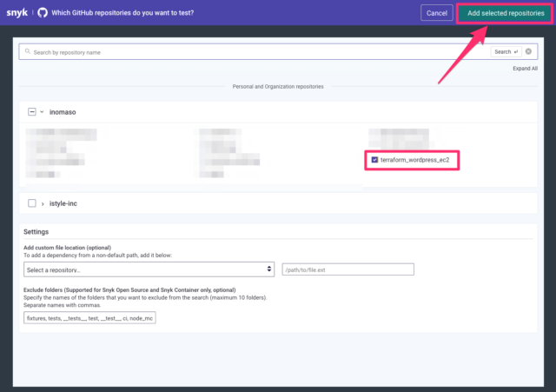
Task: Collapse the inomaso repository list chevron
Action: (42, 112)
